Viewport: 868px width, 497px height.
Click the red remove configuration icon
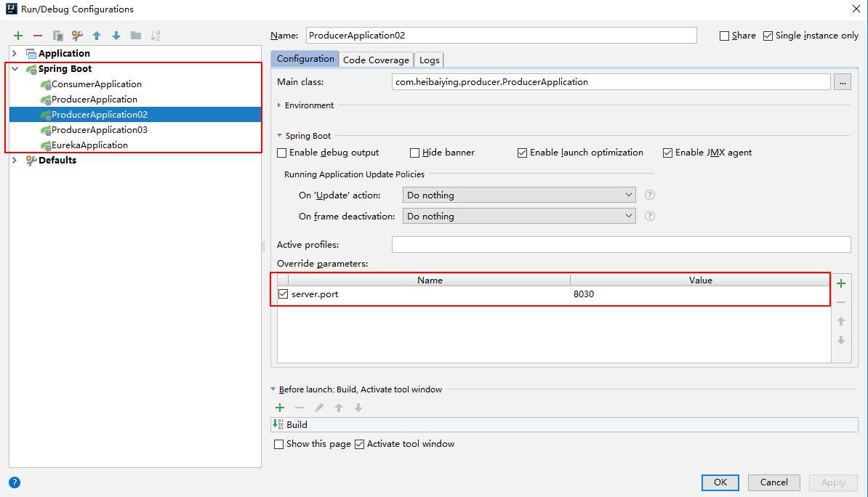(38, 36)
